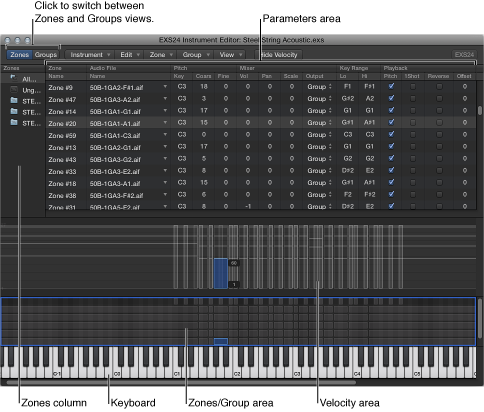The image size is (484, 412).
Task: Play the C2 key on keyboard
Action: [x=237, y=373]
